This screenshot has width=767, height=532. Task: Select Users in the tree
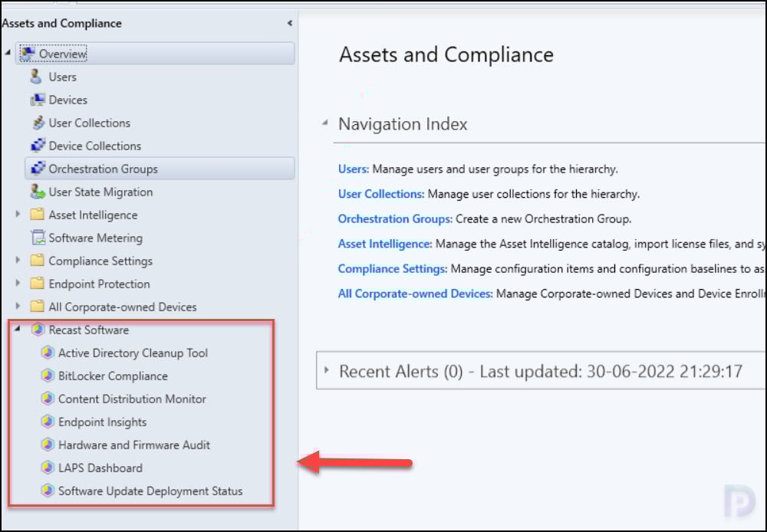(63, 77)
